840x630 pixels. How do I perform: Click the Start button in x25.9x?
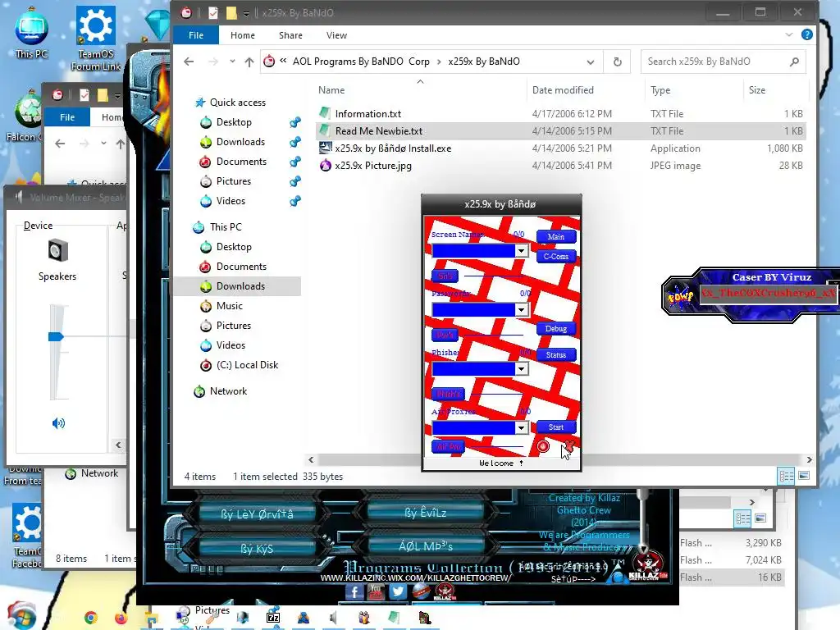pyautogui.click(x=555, y=427)
